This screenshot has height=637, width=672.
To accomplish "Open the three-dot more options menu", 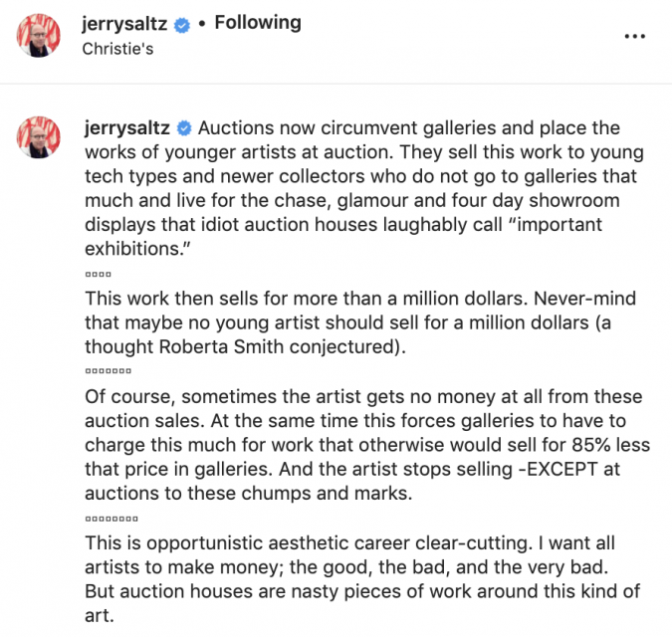I will click(x=635, y=36).
